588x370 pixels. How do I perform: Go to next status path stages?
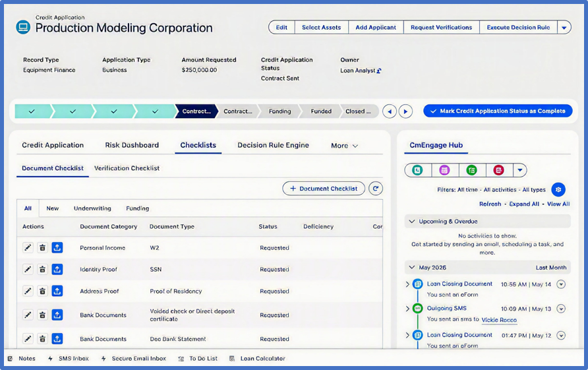click(405, 111)
